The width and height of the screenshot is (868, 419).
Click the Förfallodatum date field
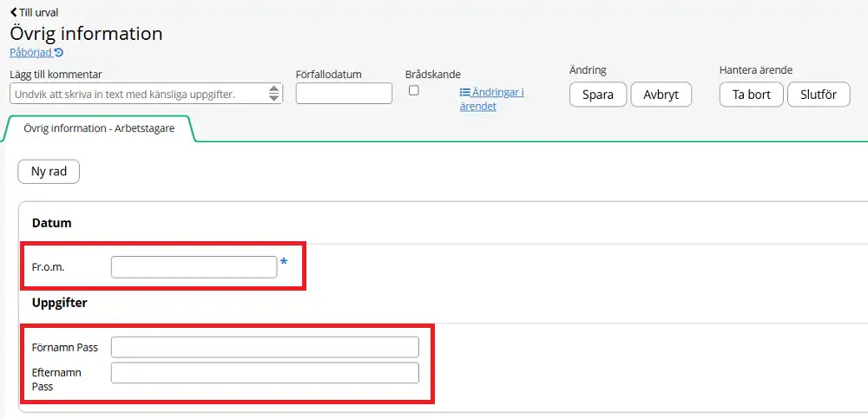coord(344,94)
